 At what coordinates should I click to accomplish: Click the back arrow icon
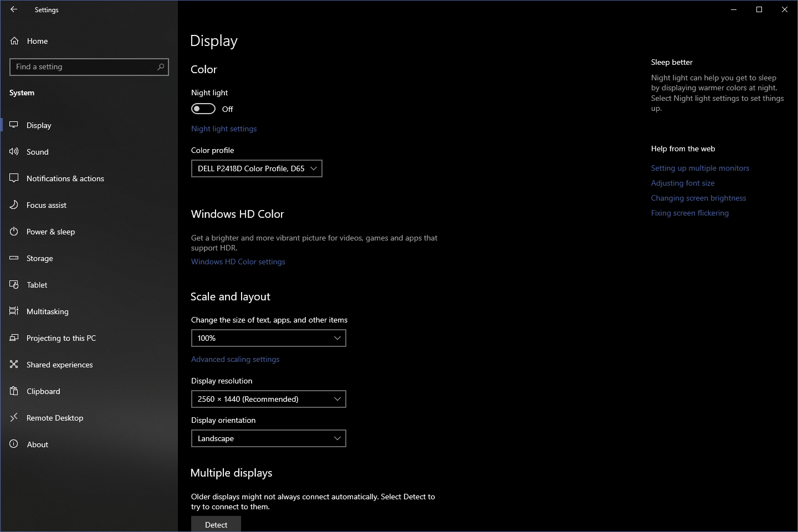click(x=14, y=9)
